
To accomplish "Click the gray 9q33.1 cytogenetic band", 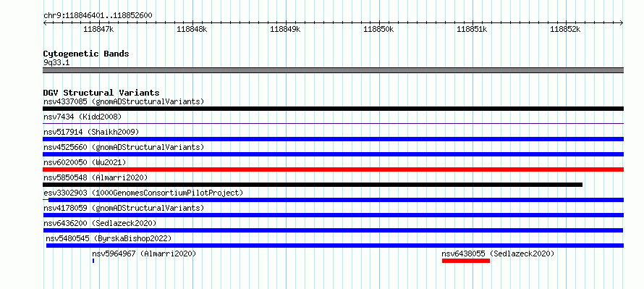I will click(333, 70).
